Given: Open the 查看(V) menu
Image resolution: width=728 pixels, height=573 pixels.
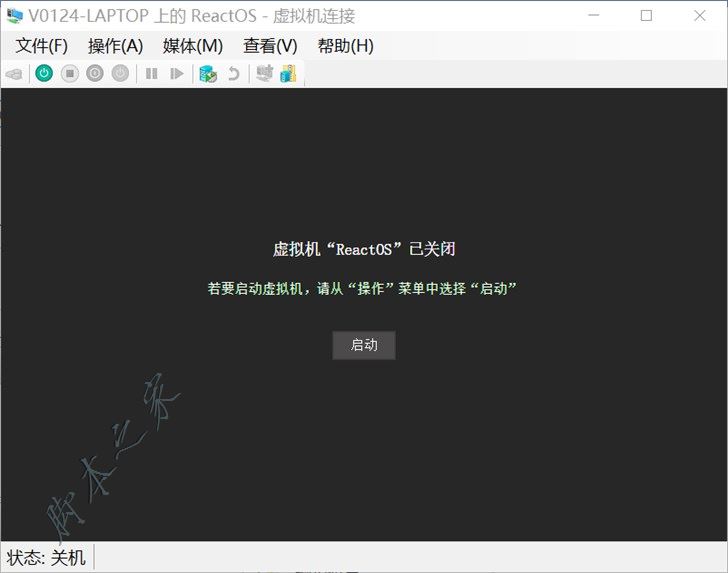Looking at the screenshot, I should [270, 46].
